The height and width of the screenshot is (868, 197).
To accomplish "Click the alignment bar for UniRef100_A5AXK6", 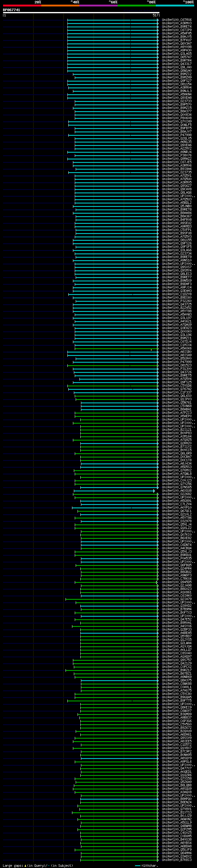I will (117, 349).
